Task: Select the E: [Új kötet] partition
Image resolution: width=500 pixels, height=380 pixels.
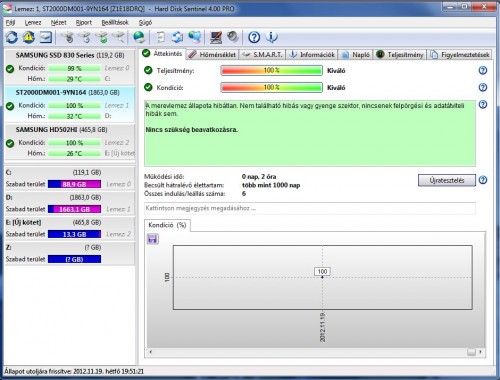Action: coord(70,228)
